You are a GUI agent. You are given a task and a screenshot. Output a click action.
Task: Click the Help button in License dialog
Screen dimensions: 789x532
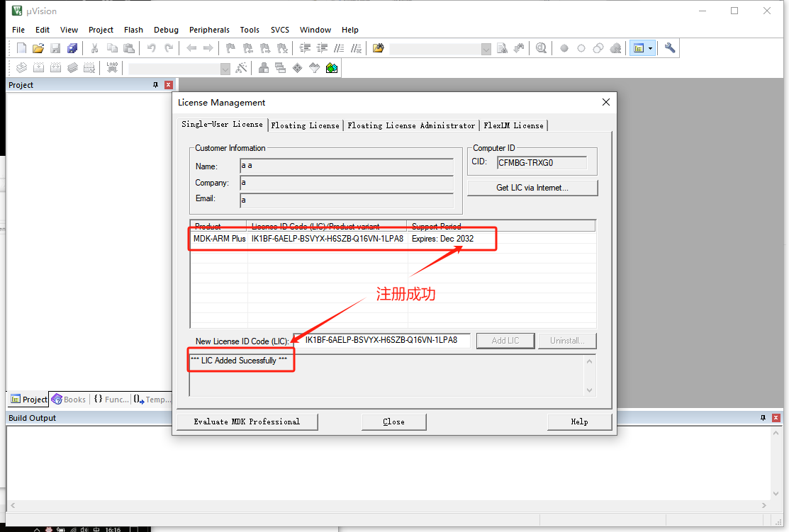pos(579,421)
